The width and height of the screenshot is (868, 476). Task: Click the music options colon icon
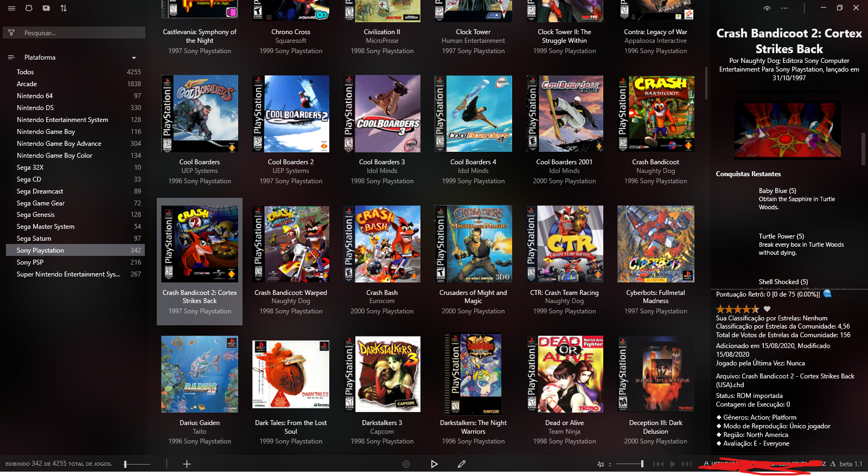[x=610, y=464]
